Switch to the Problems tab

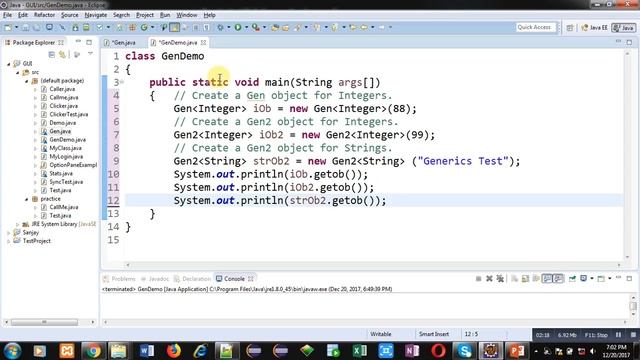coord(119,279)
